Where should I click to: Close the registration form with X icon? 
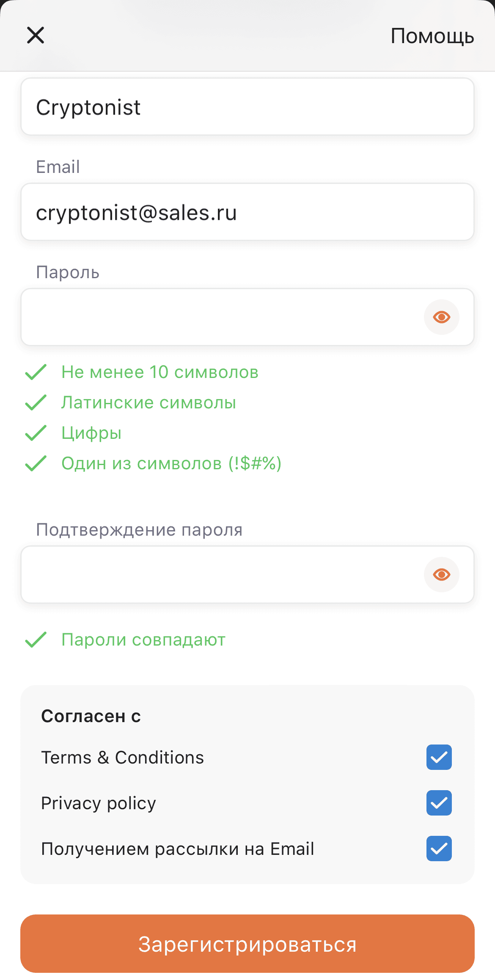(x=36, y=35)
